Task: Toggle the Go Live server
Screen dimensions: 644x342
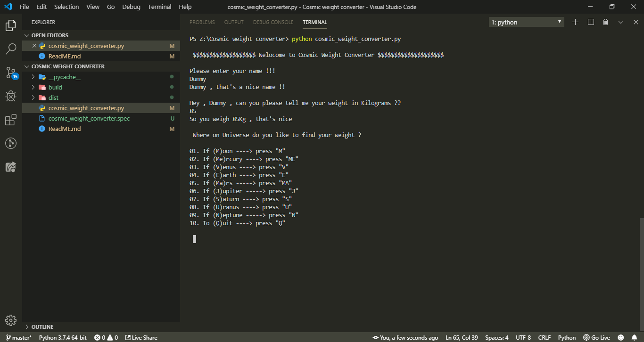Action: pos(596,337)
